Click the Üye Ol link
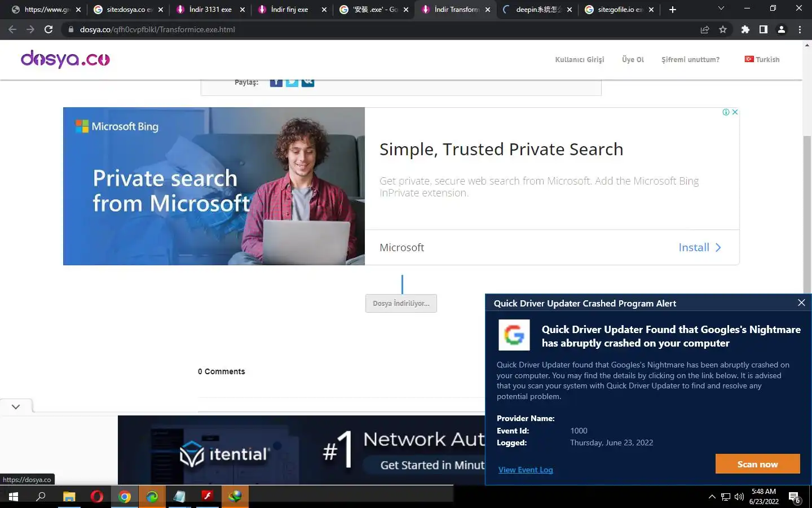This screenshot has width=812, height=508. [633, 60]
